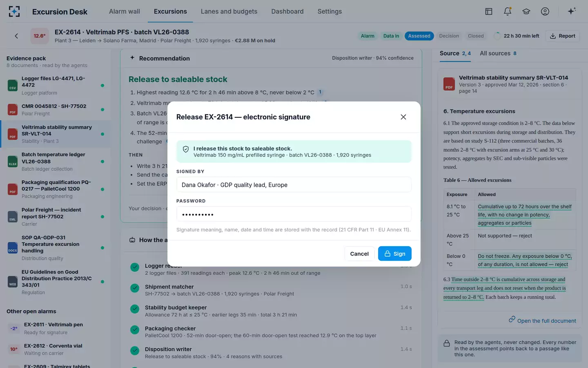Select the Alarm stage pill

point(367,36)
